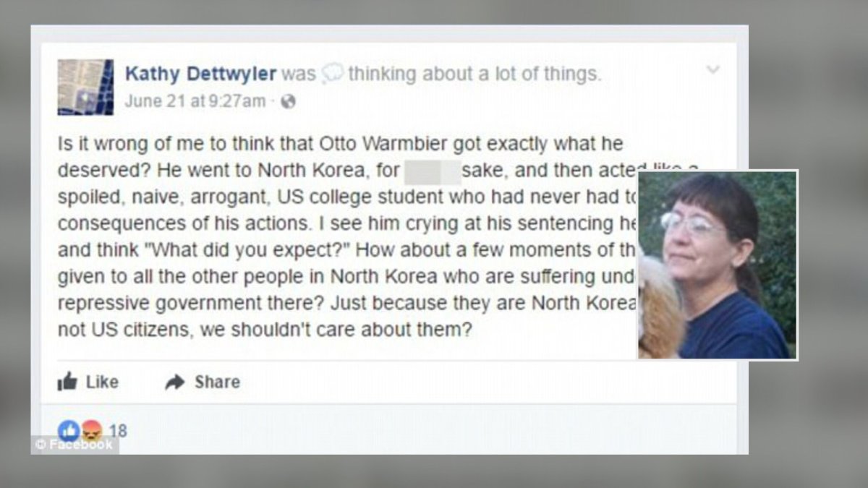Select the inset photo of woman with glasses
The height and width of the screenshot is (488, 868).
(x=718, y=265)
